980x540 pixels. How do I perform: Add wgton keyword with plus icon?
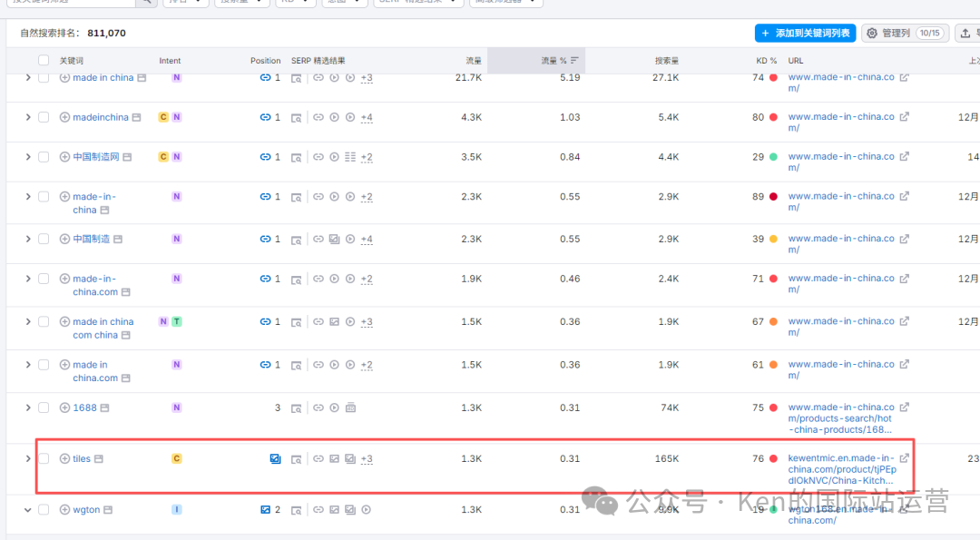(64, 510)
